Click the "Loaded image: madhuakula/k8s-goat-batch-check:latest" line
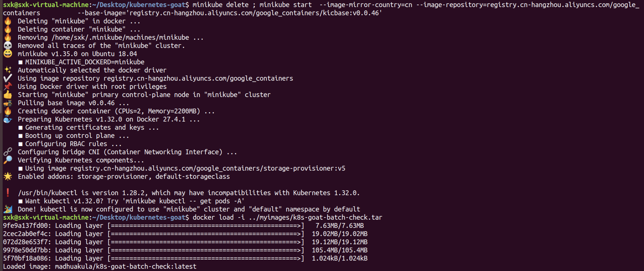644x271 pixels. click(x=100, y=267)
